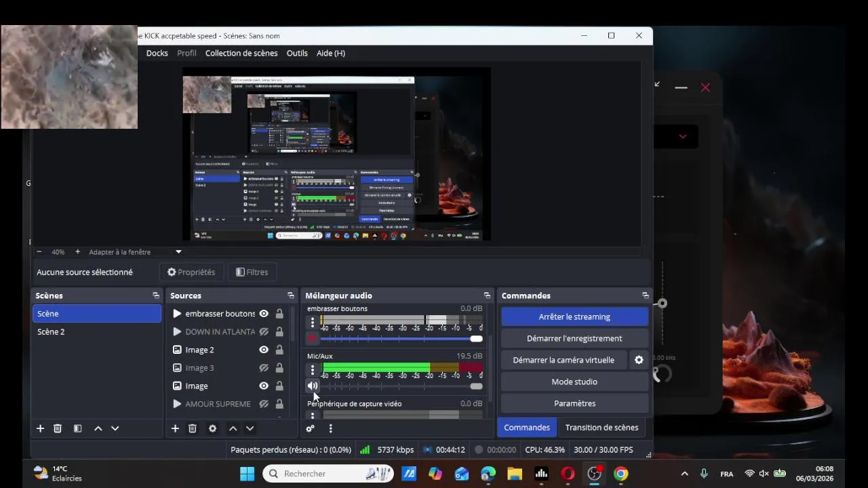The height and width of the screenshot is (488, 868).
Task: Move scene down in Scènes panel
Action: point(115,428)
